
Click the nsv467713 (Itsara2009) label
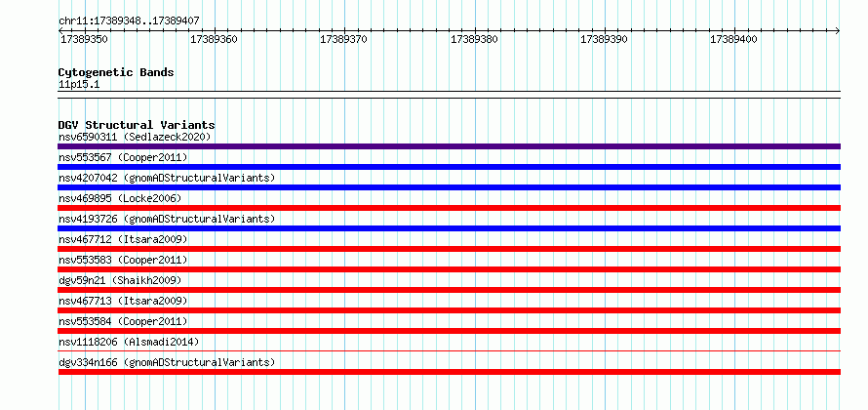point(123,301)
